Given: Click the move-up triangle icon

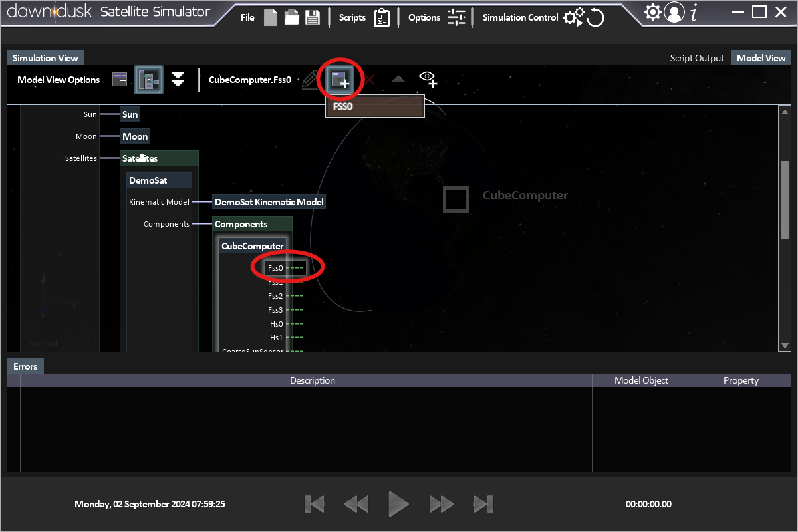Looking at the screenshot, I should click(x=398, y=79).
